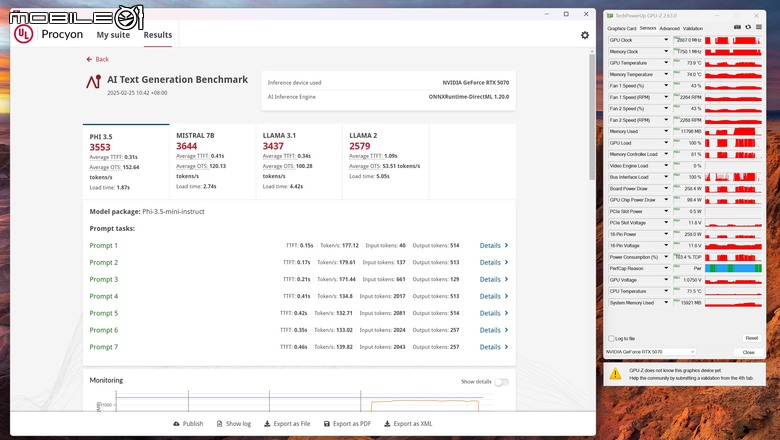Image resolution: width=780 pixels, height=440 pixels.
Task: Open Details for Prompt 6
Action: point(493,330)
